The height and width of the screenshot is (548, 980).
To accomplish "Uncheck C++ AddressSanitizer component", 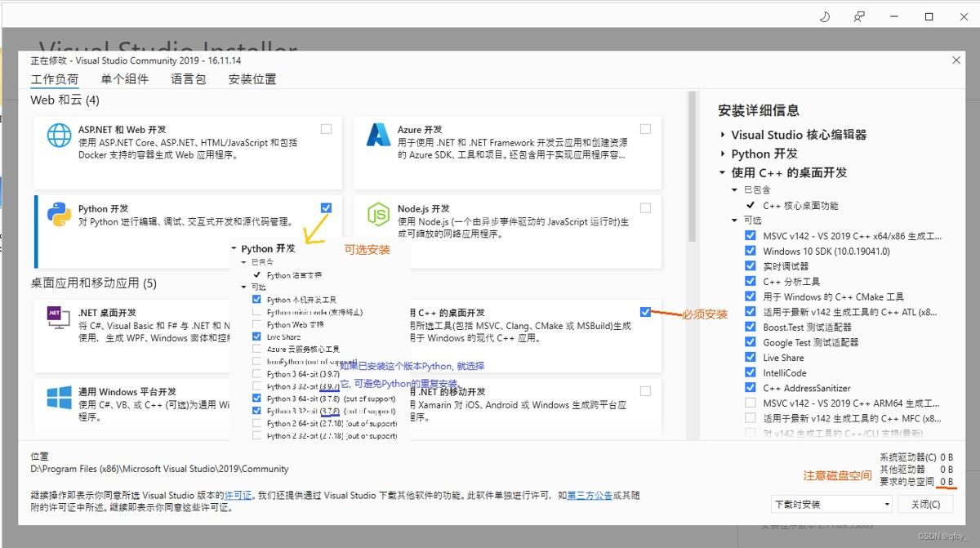I will coord(751,388).
